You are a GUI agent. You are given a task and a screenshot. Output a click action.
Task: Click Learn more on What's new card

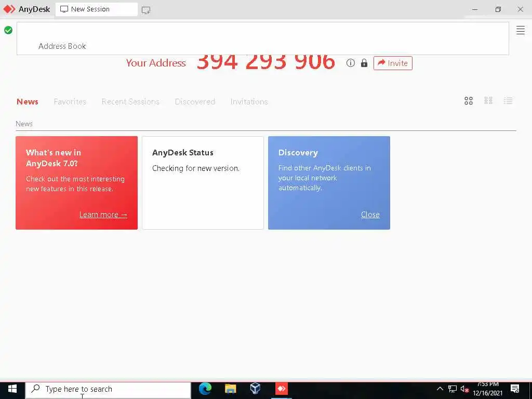coord(103,215)
